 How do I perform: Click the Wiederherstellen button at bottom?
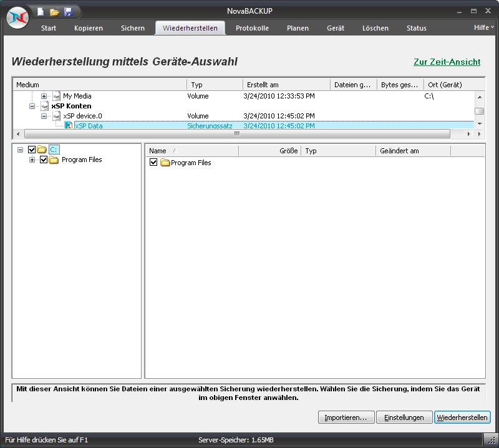pyautogui.click(x=462, y=417)
